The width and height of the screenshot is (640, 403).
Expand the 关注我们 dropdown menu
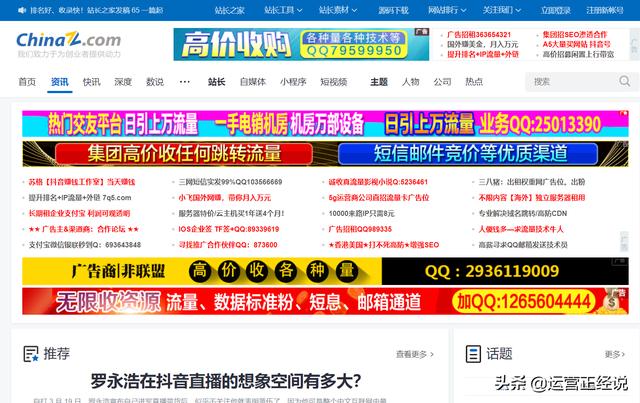pyautogui.click(x=502, y=10)
